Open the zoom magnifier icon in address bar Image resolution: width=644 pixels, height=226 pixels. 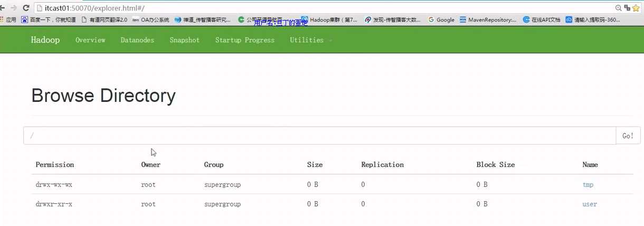point(619,8)
